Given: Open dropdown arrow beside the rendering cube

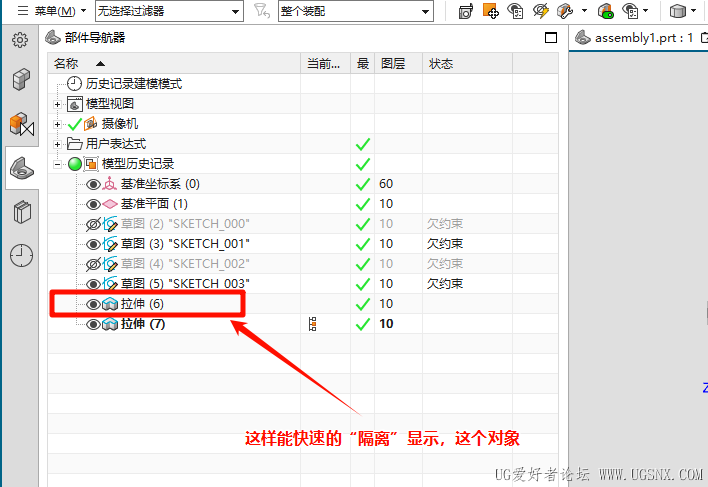Looking at the screenshot, I should 694,10.
